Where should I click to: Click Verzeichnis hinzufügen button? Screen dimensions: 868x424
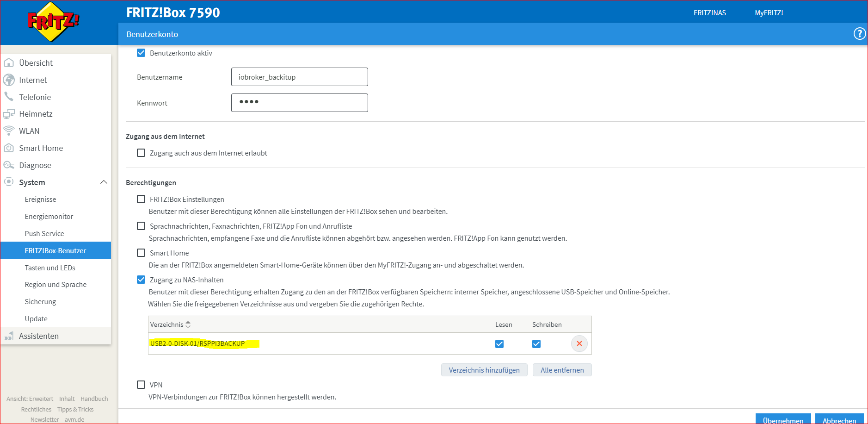[x=484, y=370]
